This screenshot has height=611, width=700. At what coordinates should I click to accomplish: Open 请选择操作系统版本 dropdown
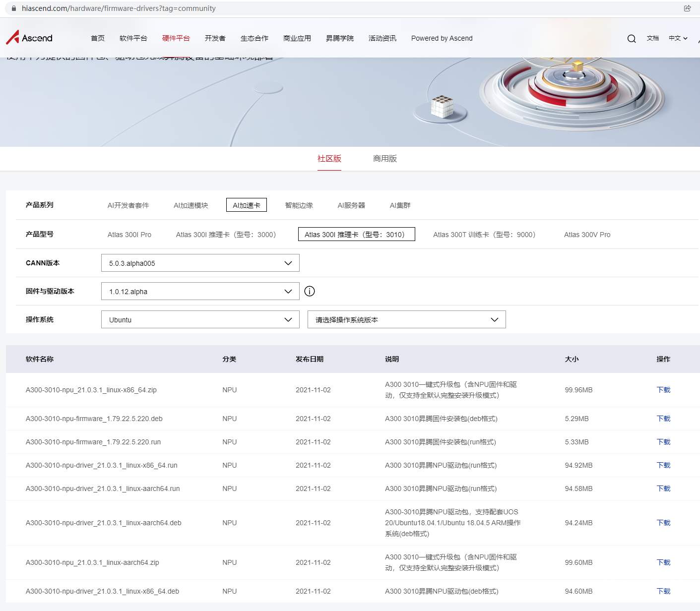click(x=407, y=319)
